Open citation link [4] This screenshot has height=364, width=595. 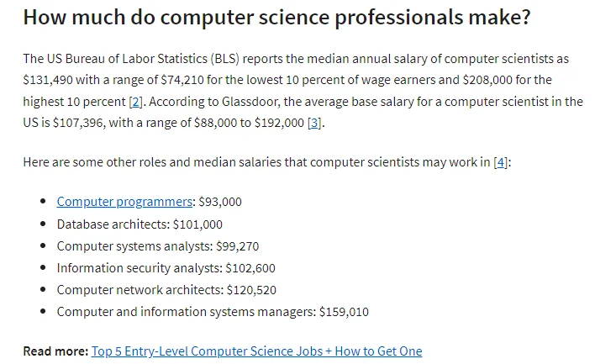click(499, 162)
